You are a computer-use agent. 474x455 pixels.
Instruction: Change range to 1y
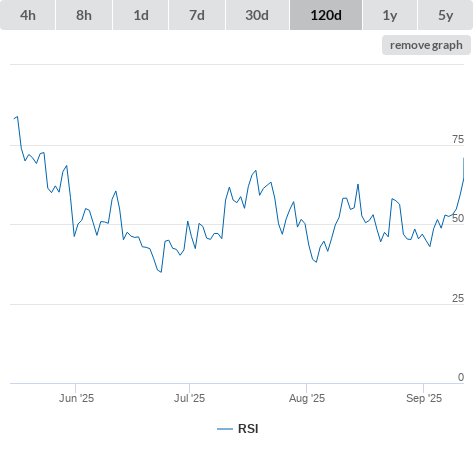coord(390,15)
